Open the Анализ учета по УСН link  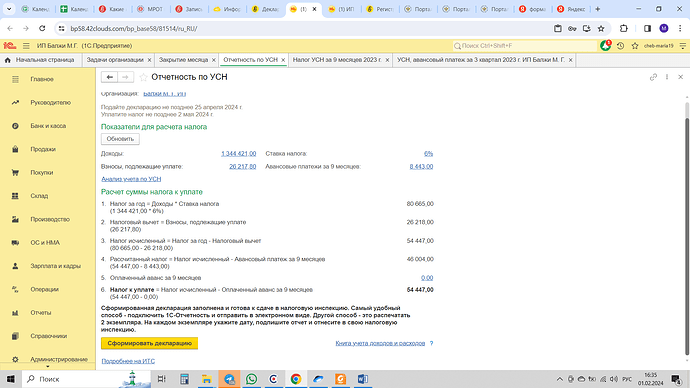(x=131, y=179)
